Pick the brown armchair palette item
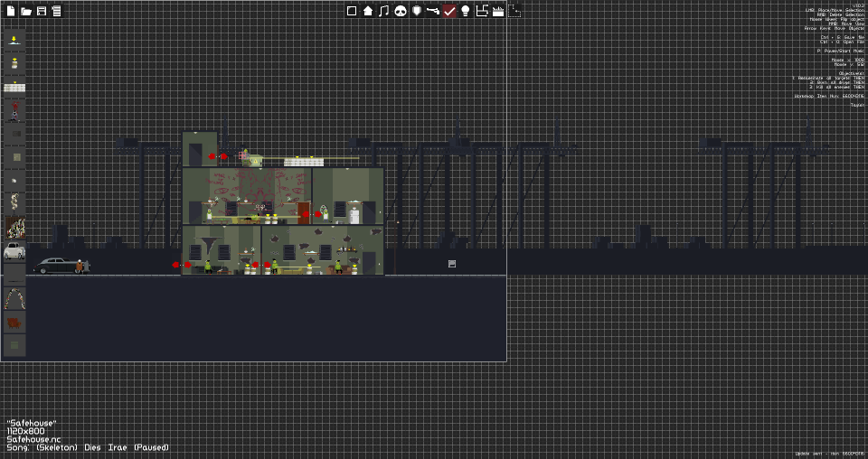This screenshot has width=868, height=459. pos(14,323)
